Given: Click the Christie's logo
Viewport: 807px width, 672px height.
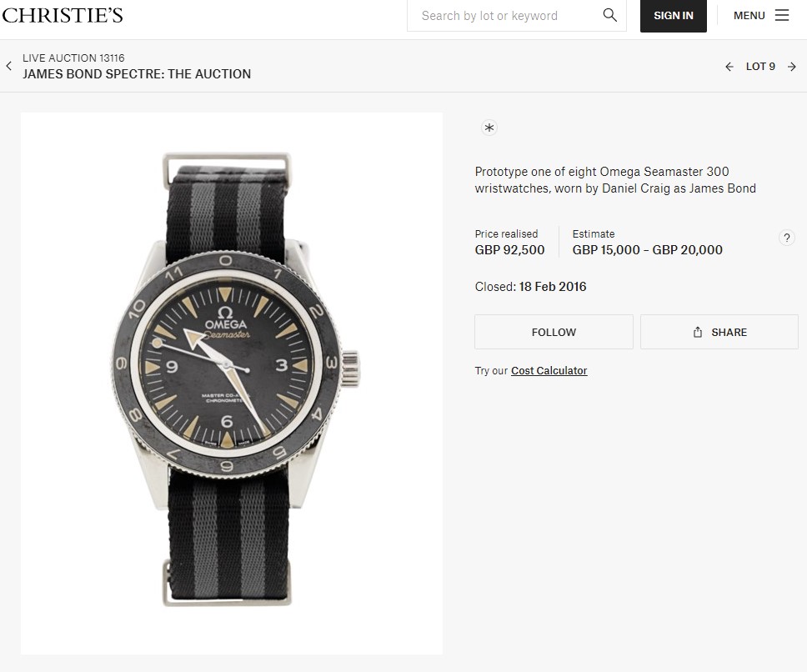Looking at the screenshot, I should click(63, 15).
